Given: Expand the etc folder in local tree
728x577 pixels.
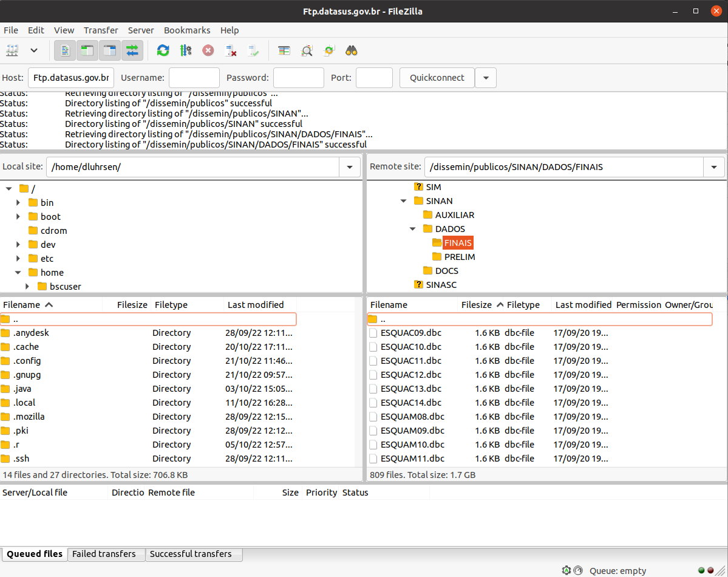Looking at the screenshot, I should 18,258.
